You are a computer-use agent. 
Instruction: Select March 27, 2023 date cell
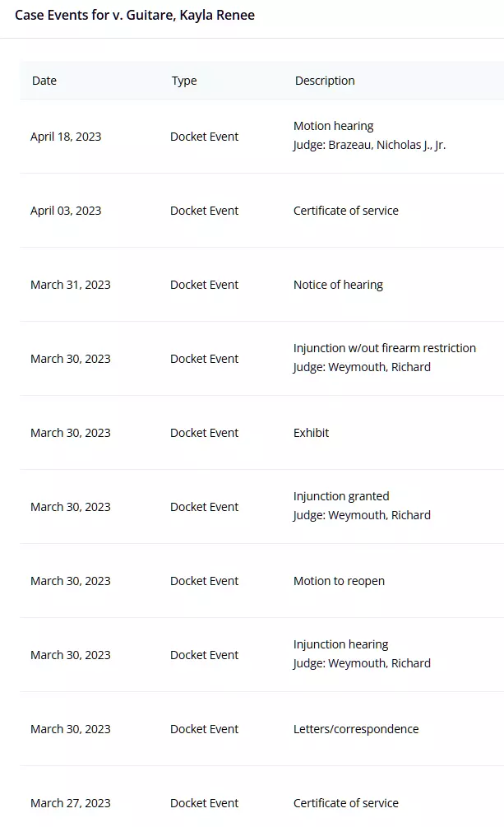[71, 803]
